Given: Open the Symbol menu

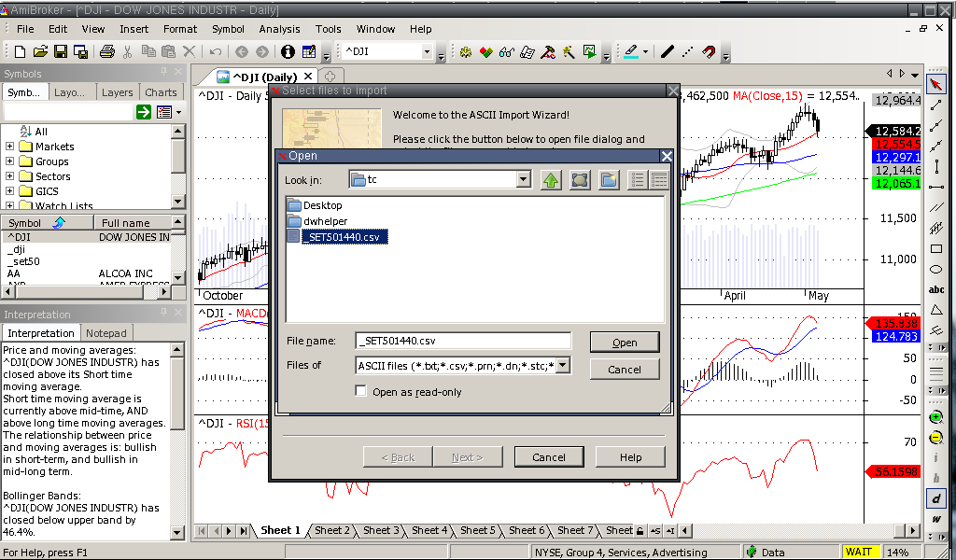Looking at the screenshot, I should (228, 29).
